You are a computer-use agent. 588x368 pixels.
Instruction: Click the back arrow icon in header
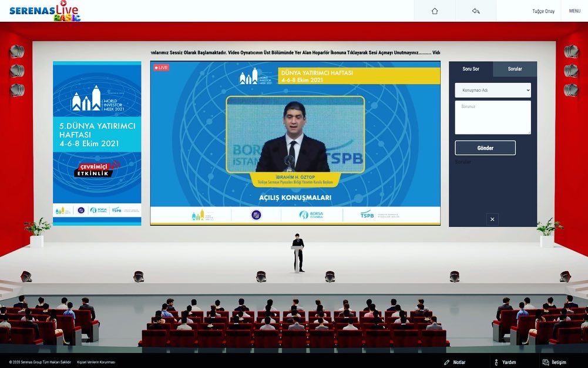coord(475,11)
